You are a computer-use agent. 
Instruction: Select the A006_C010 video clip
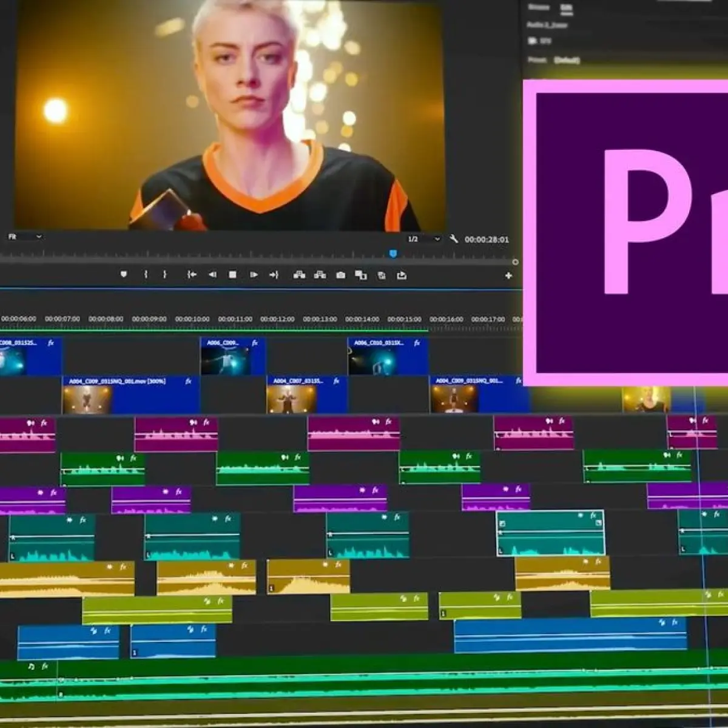click(388, 356)
